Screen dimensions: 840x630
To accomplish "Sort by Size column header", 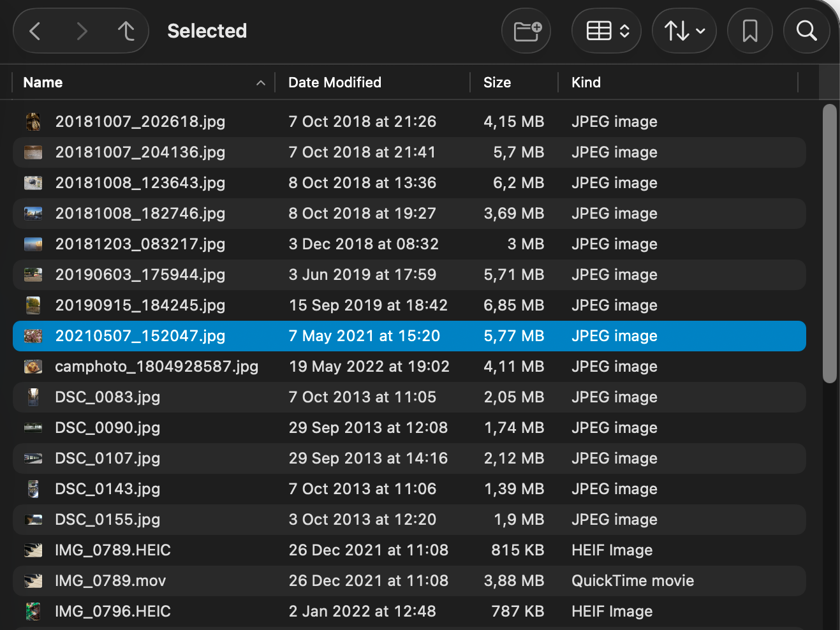I will click(x=497, y=83).
